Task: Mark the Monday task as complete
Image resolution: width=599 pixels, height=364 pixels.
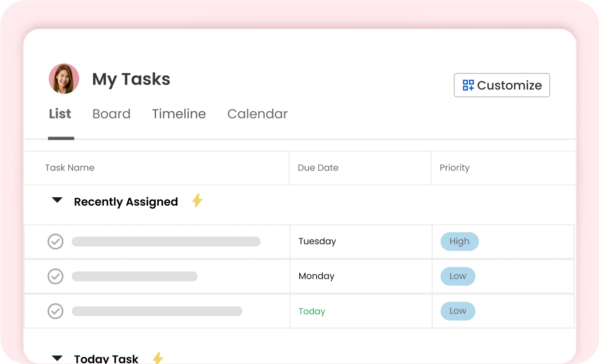Action: pyautogui.click(x=55, y=276)
